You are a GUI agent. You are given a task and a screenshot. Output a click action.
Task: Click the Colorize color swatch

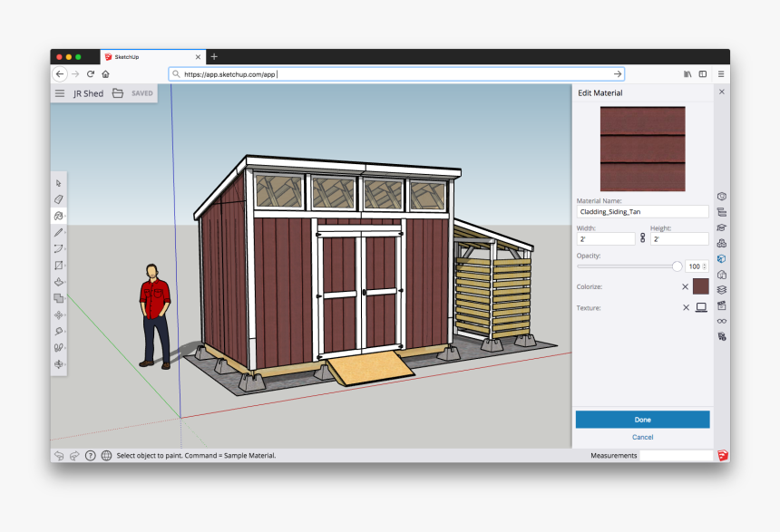click(701, 286)
